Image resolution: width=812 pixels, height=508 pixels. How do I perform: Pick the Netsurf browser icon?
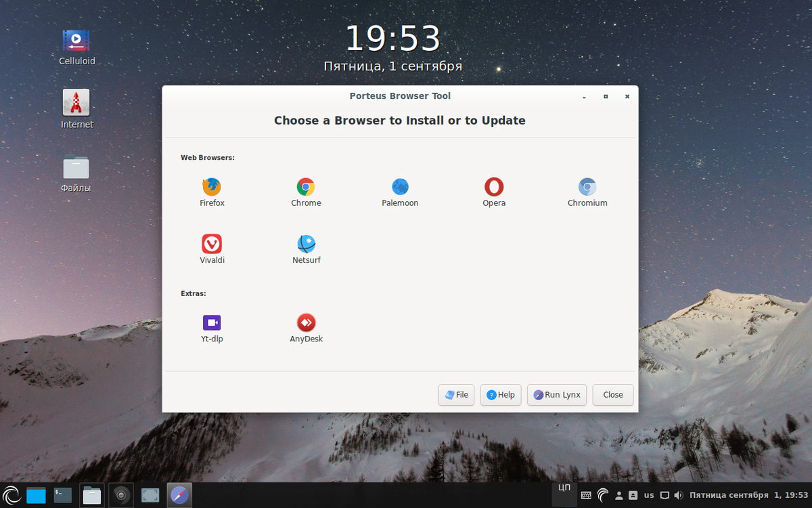pyautogui.click(x=306, y=244)
